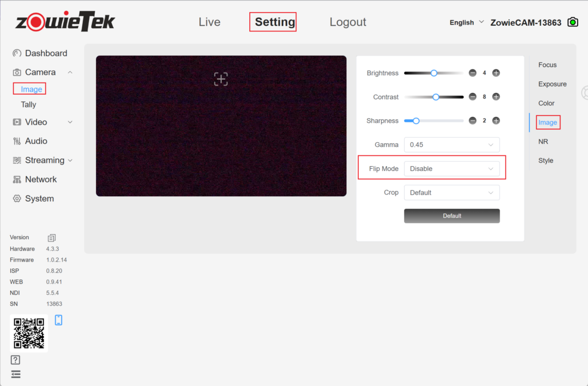588x386 pixels.
Task: Select the Color tab
Action: click(547, 103)
